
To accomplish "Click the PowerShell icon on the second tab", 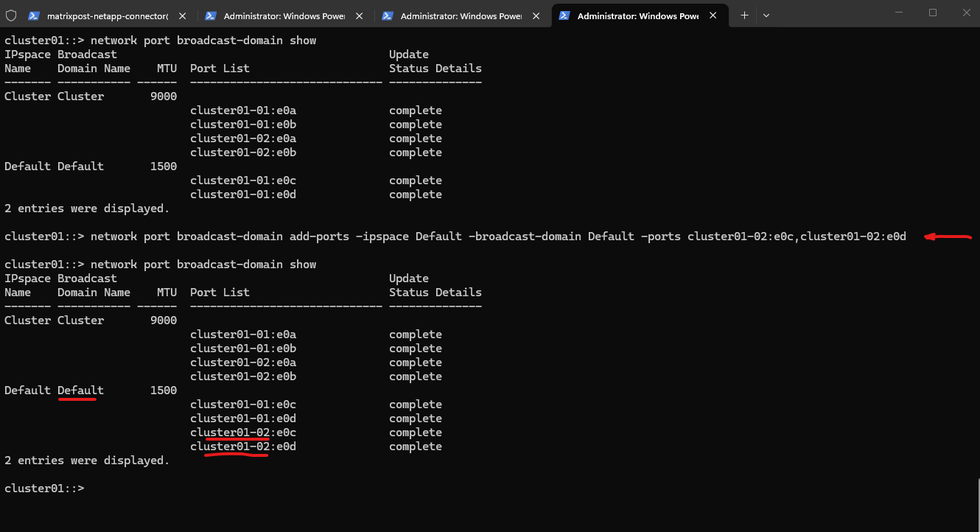I will (211, 15).
